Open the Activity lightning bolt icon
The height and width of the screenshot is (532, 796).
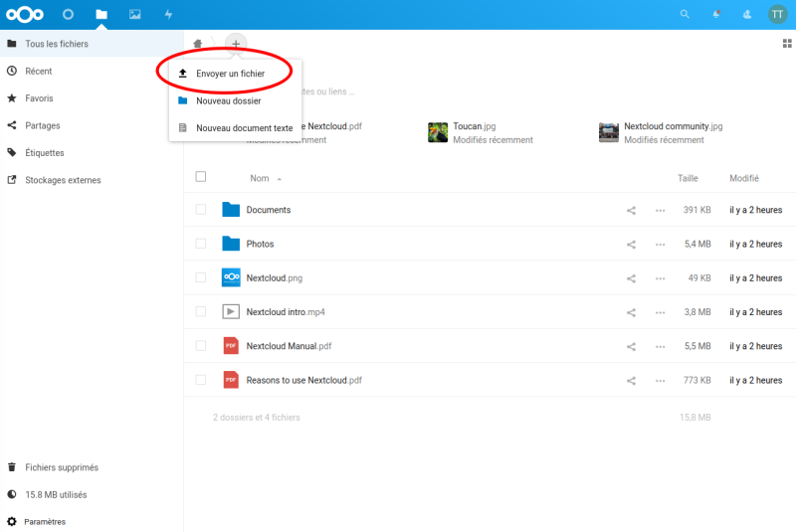168,15
